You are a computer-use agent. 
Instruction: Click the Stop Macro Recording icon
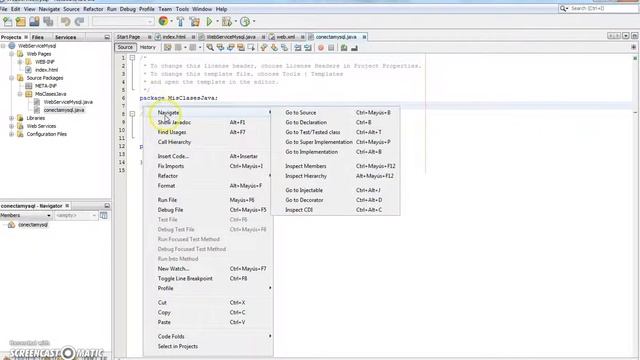(331, 48)
